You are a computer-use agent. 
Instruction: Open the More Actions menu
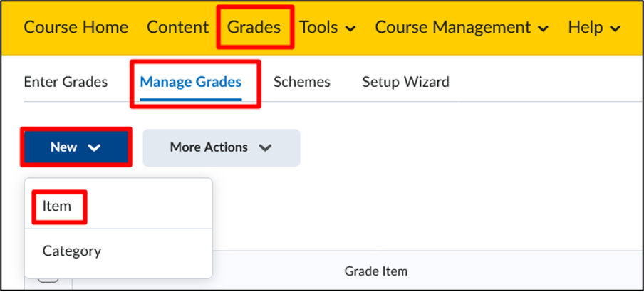222,147
